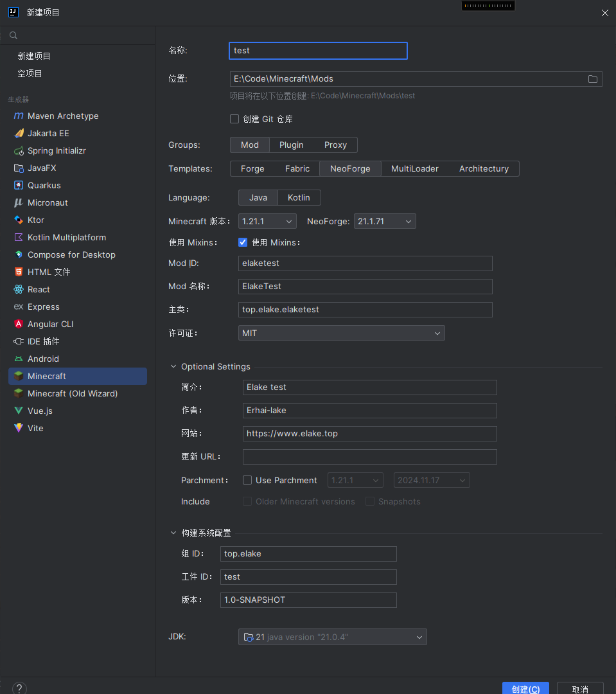
Task: Click the HTML 文件 icon
Action: point(19,272)
